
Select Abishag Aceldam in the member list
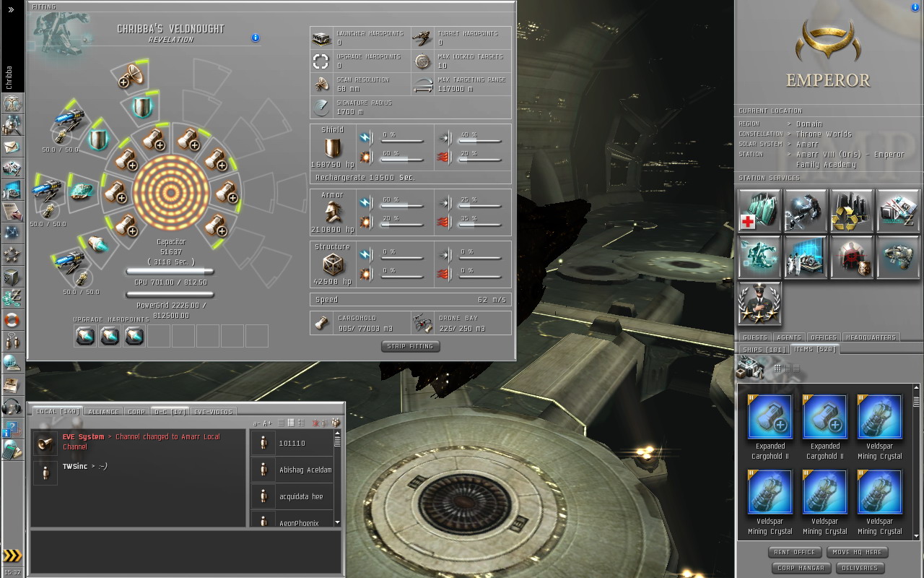292,470
